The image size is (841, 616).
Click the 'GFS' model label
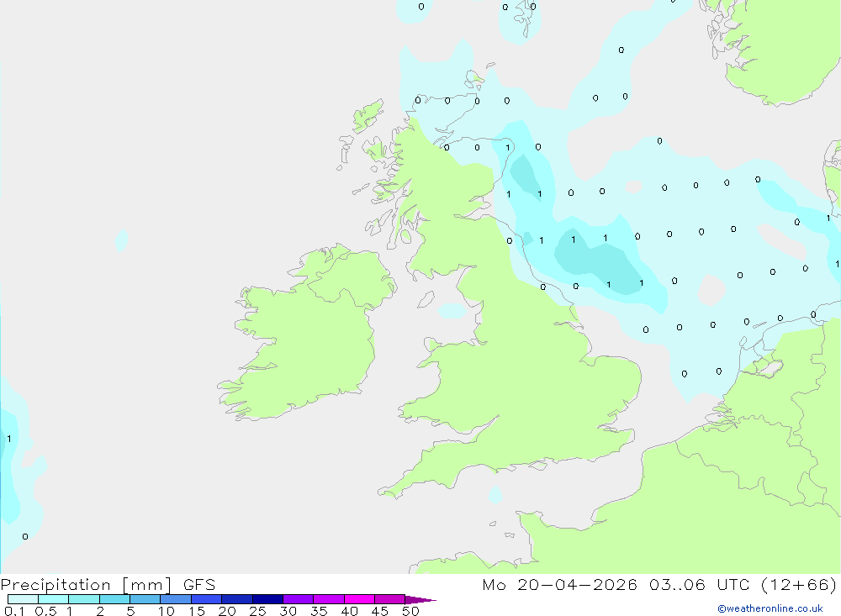tap(199, 584)
